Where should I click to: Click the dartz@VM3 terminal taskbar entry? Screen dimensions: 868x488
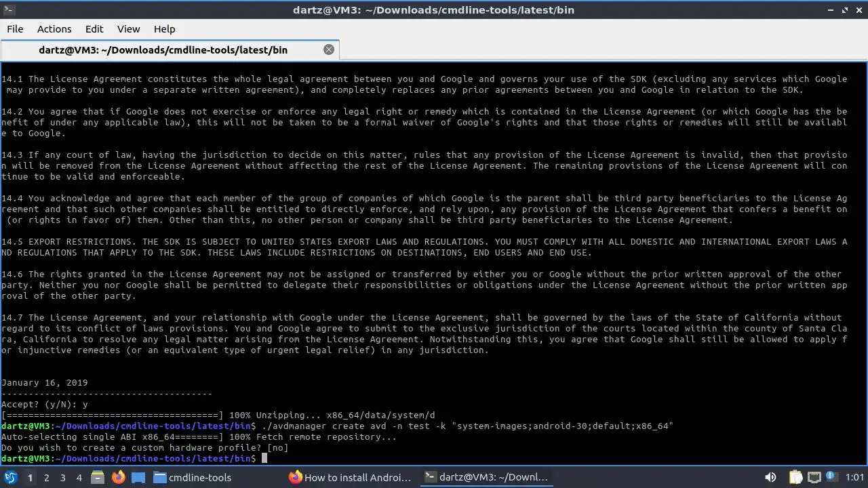[x=486, y=477]
